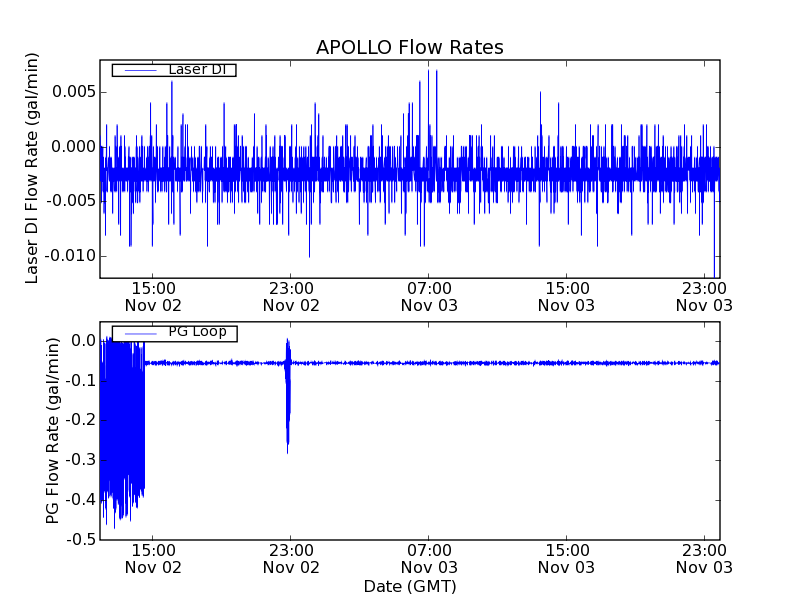Image resolution: width=800 pixels, height=600 pixels.
Task: Click the -0.5 tick on PG flow axis
Action: pyautogui.click(x=80, y=540)
